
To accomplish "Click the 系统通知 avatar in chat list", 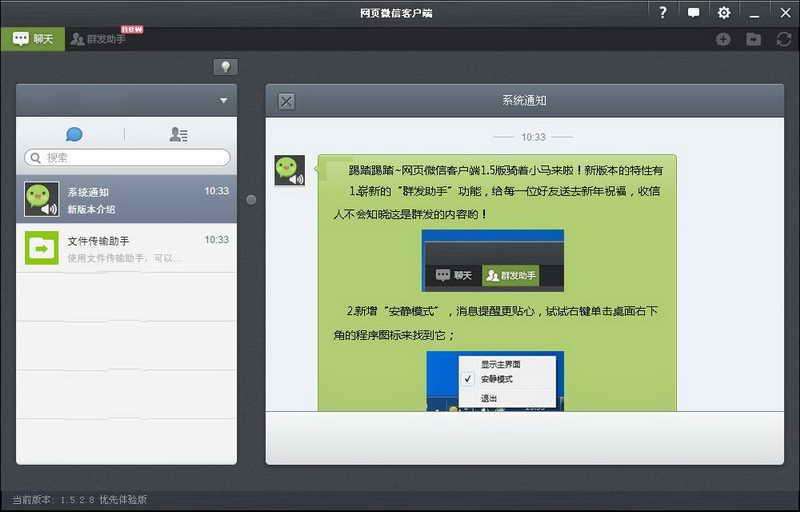I will [x=42, y=199].
